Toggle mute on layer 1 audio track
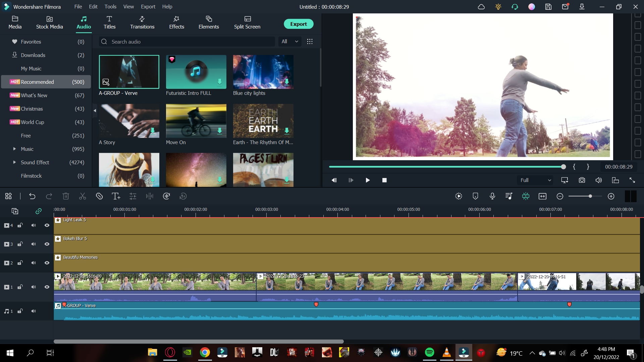 click(x=34, y=311)
